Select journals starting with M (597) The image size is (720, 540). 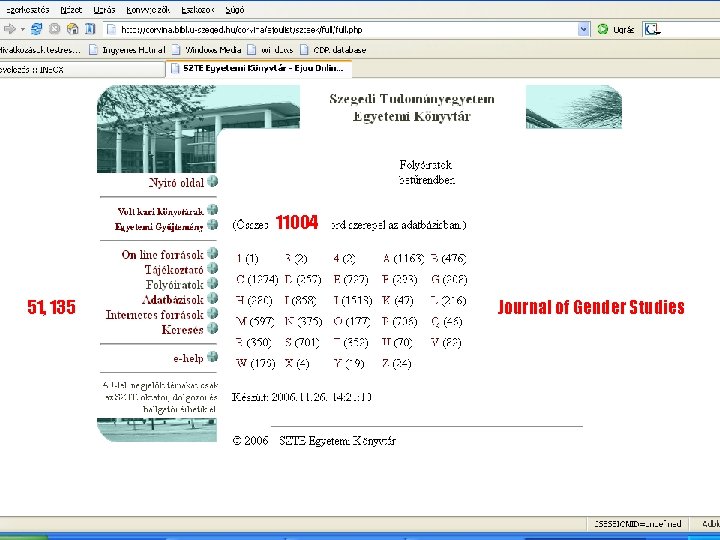click(255, 321)
